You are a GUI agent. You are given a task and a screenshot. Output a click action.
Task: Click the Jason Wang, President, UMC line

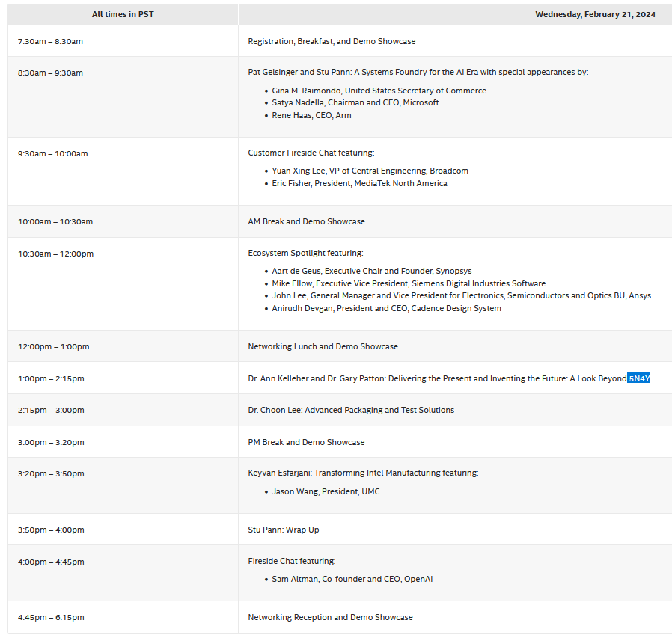(x=326, y=491)
